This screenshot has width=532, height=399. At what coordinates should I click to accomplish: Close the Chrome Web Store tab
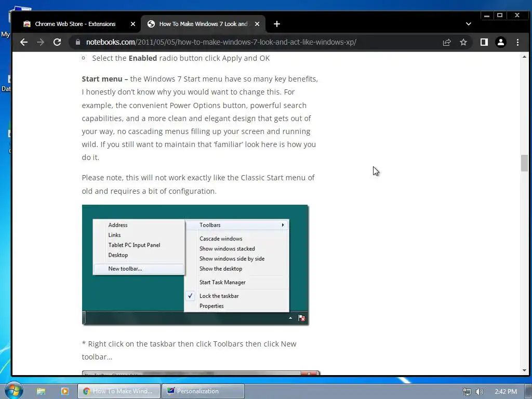tap(133, 24)
